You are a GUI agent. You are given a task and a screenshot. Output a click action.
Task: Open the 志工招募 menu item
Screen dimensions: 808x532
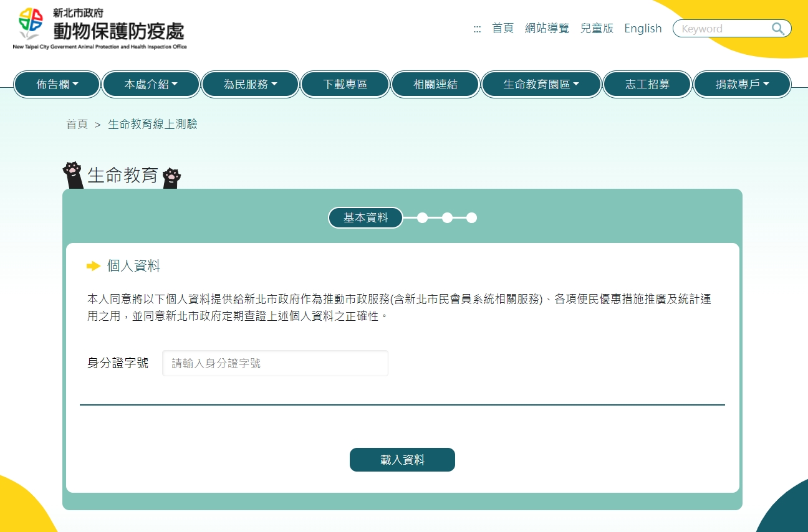(x=648, y=85)
